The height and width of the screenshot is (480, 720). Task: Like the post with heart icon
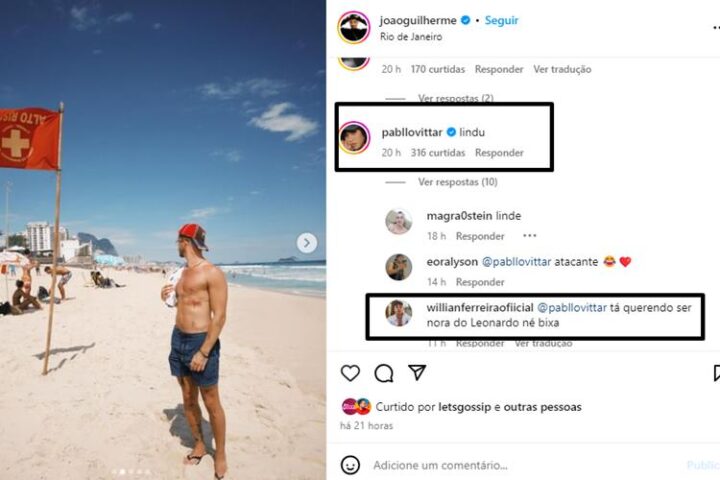(350, 373)
